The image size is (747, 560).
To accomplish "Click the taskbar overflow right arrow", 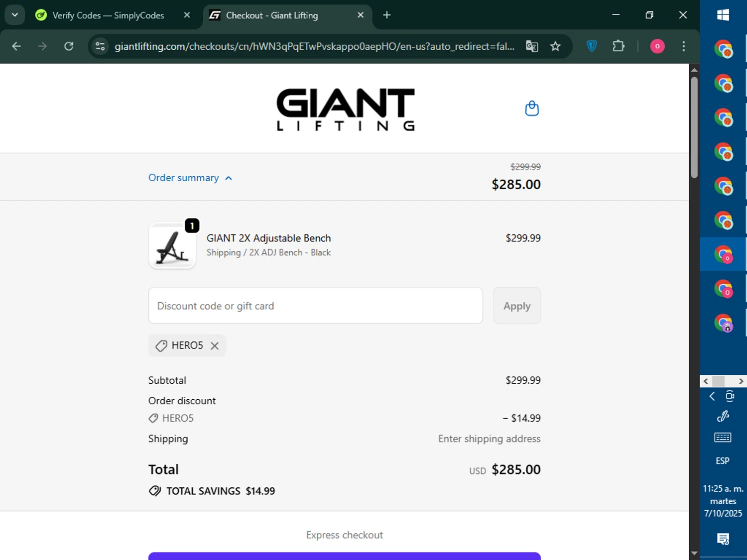I will (741, 381).
